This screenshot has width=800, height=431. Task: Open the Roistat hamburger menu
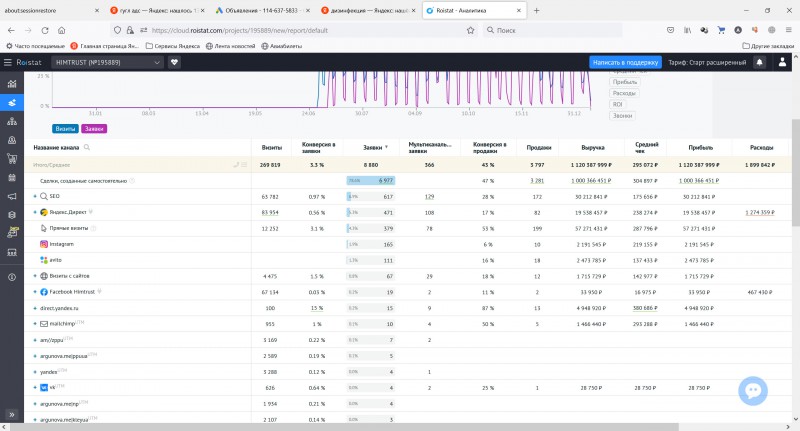click(10, 62)
